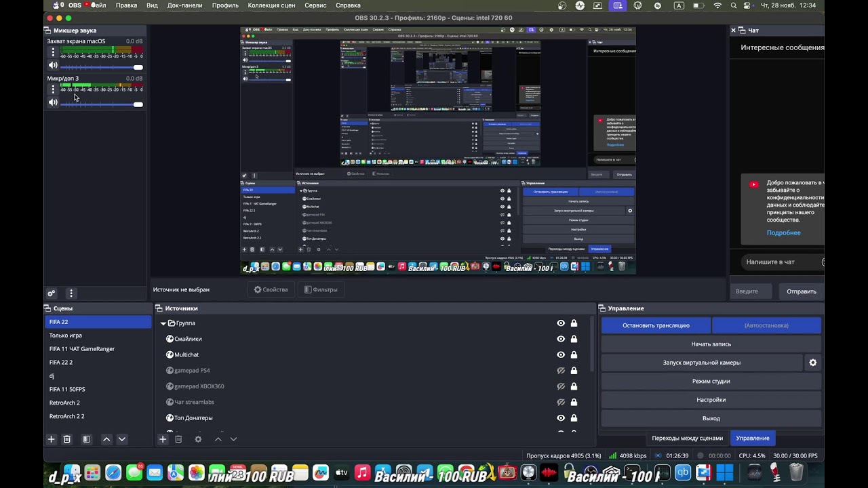The width and height of the screenshot is (868, 488).
Task: Click Начать запись button
Action: pos(711,344)
